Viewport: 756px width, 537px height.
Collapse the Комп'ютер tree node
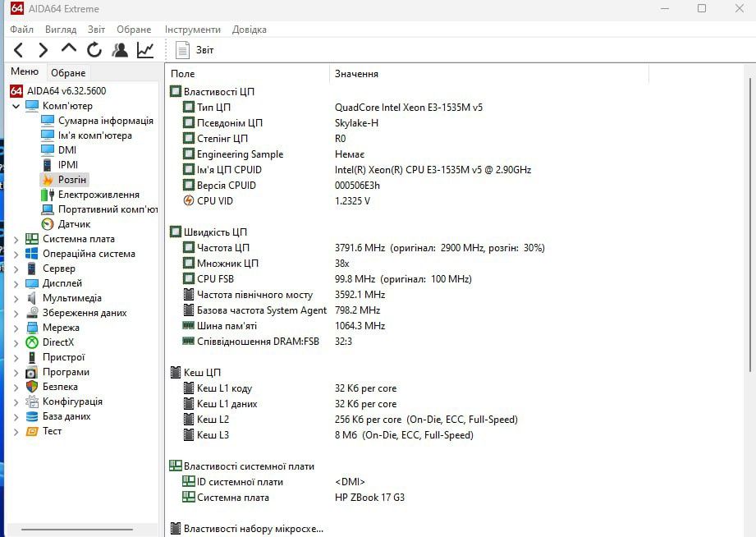16,106
